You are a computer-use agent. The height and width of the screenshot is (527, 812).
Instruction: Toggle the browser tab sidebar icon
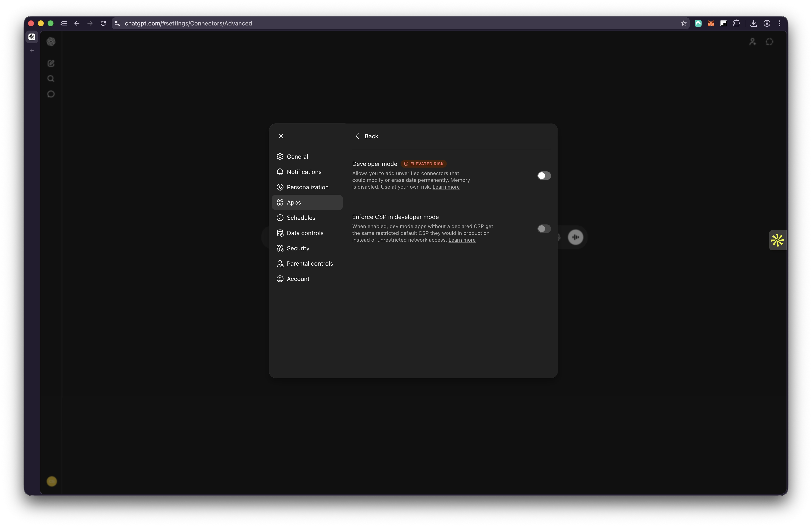64,23
